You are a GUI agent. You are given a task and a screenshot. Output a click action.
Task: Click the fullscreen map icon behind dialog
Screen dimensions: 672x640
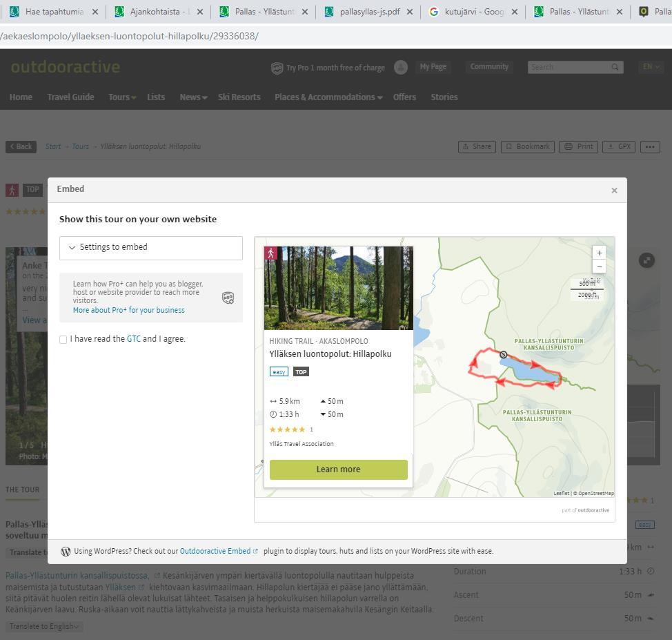tap(646, 260)
